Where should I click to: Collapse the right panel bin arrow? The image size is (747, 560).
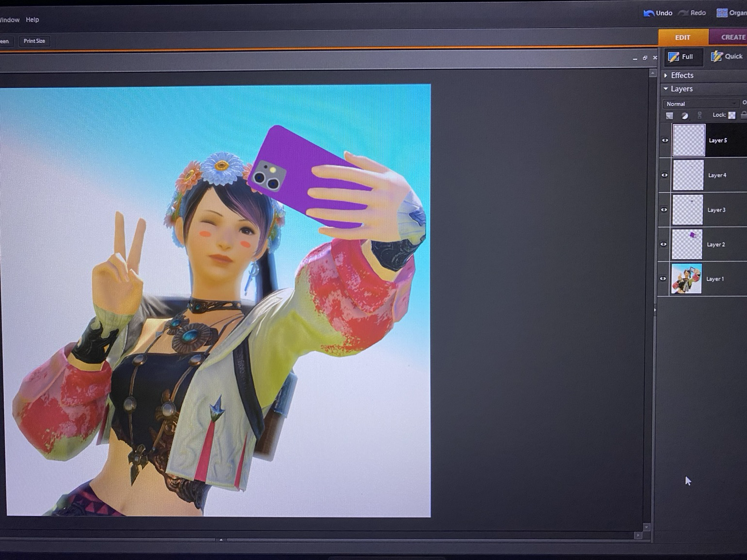[655, 310]
